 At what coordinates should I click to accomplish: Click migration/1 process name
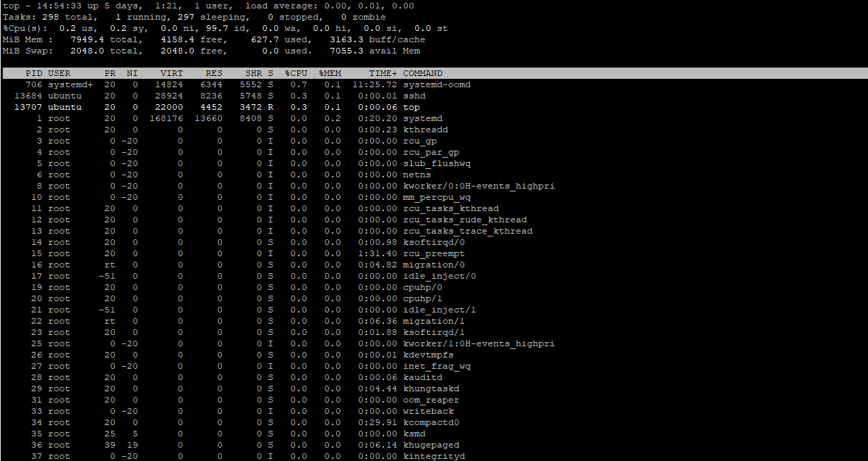click(434, 321)
